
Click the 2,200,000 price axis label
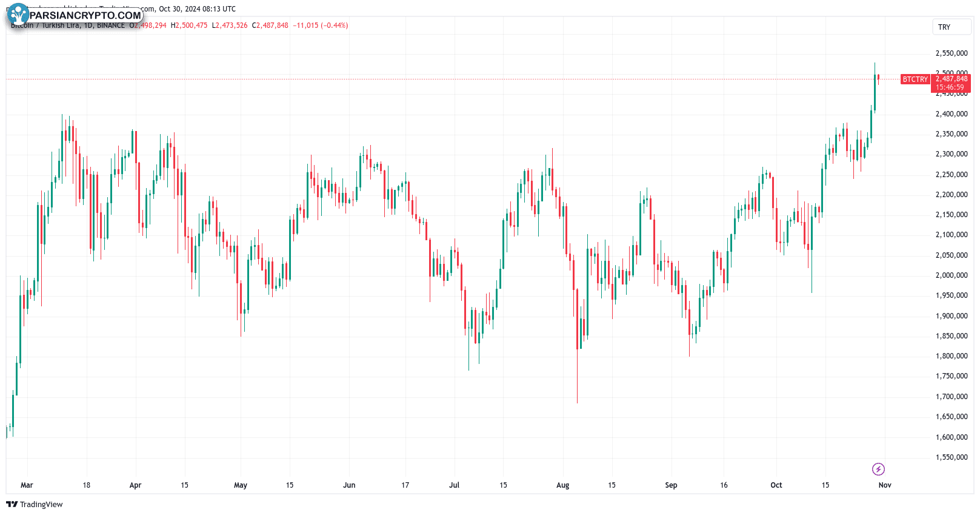tap(952, 195)
